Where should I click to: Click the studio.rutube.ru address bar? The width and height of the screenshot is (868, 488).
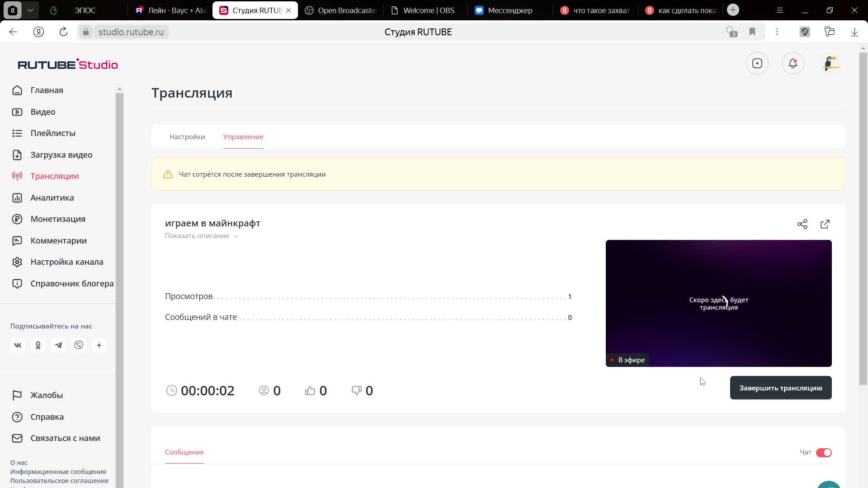coord(131,32)
